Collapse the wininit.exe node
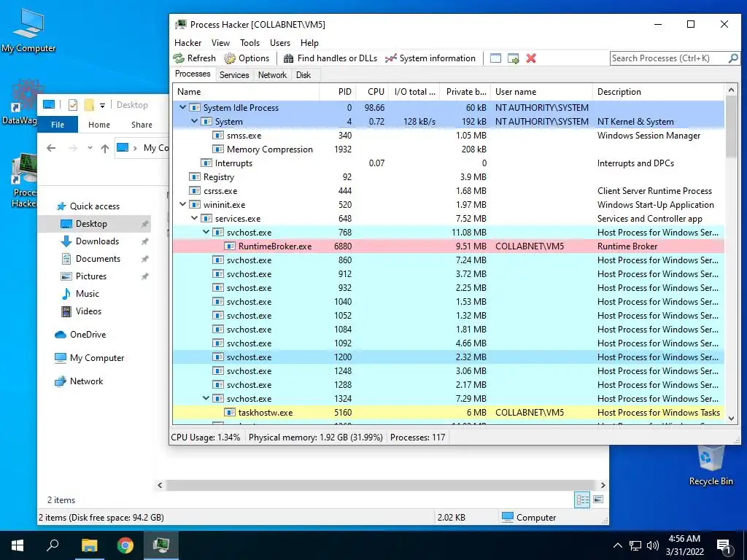 (182, 205)
